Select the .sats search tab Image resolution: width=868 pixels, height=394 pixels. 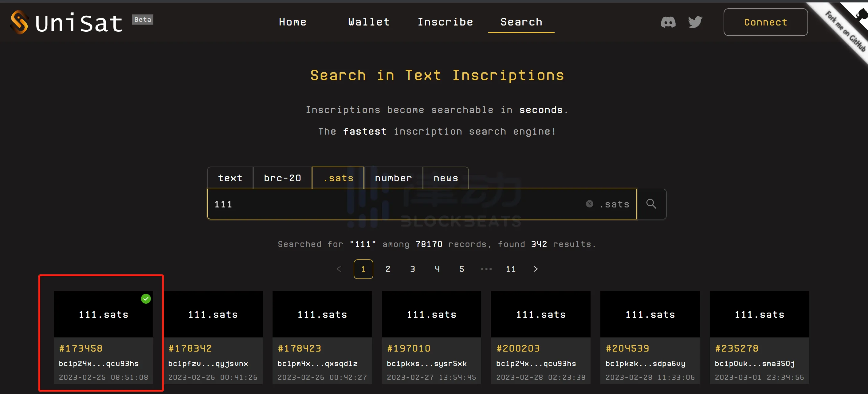click(338, 178)
